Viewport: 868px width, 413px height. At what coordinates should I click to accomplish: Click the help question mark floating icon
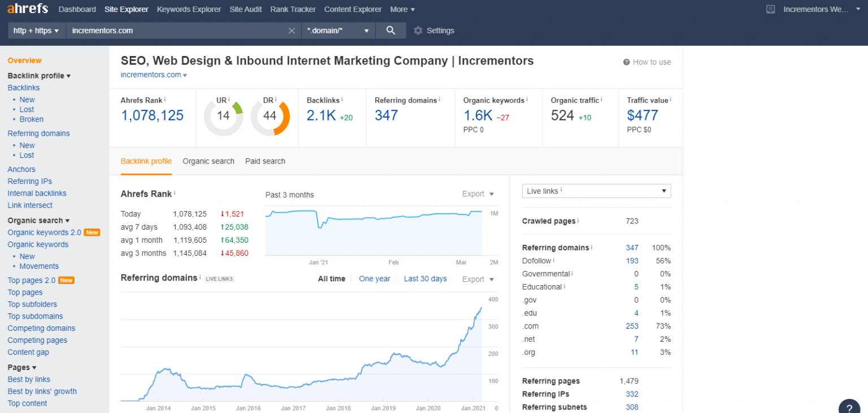coord(849,407)
